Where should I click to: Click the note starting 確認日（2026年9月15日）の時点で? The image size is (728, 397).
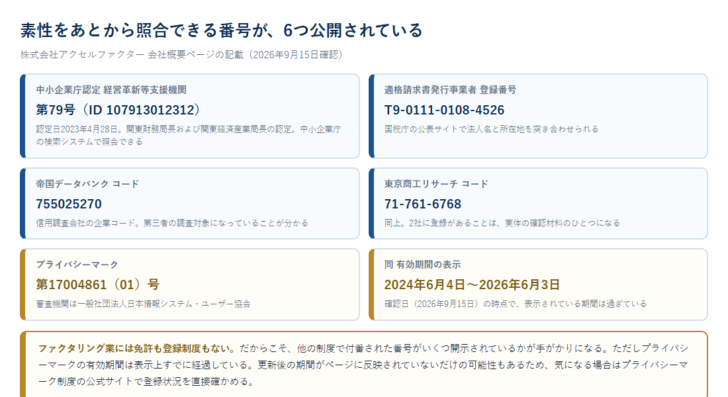pyautogui.click(x=515, y=304)
